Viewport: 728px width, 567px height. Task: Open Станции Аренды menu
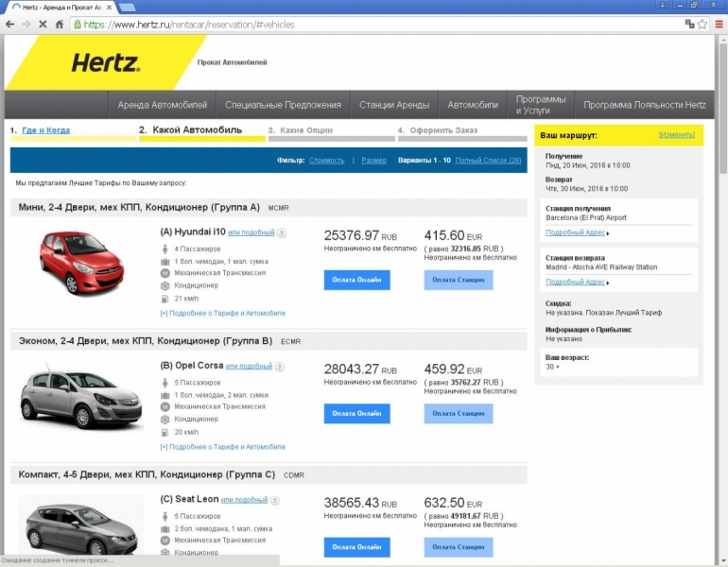(394, 105)
